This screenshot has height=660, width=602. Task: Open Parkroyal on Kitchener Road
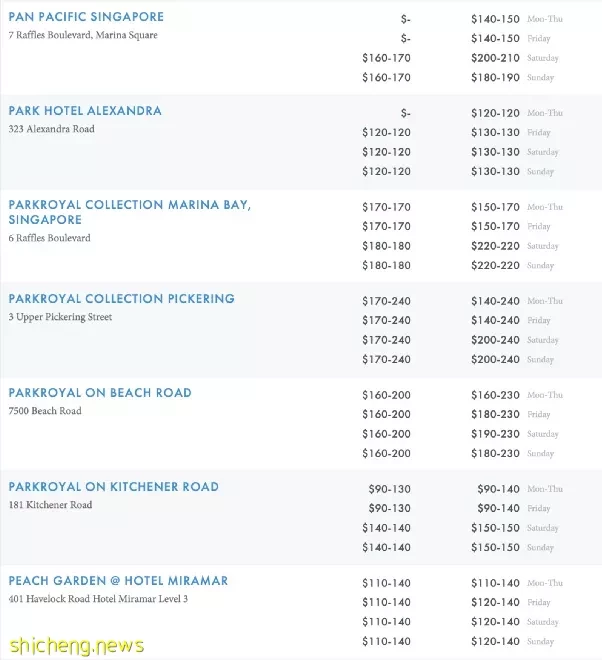114,487
